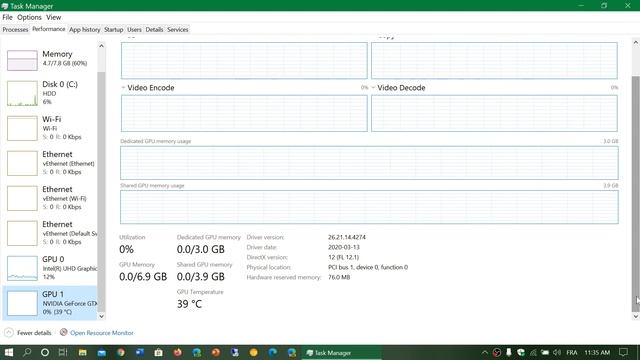Click the Dedicated GPU memory usage graph

[x=369, y=163]
